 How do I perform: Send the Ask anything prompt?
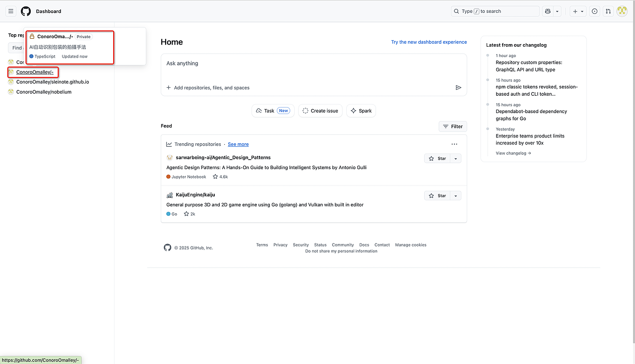point(458,88)
